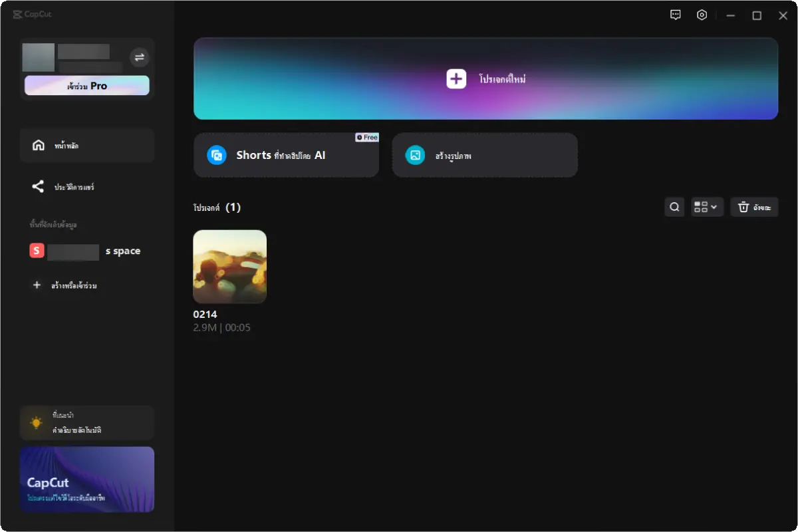
Task: Open the create image card
Action: click(485, 155)
